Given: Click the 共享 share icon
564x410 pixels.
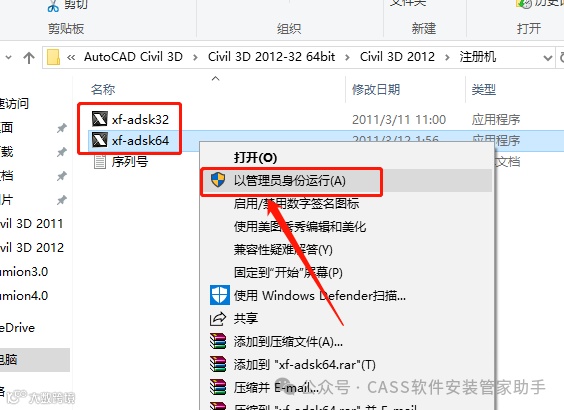Looking at the screenshot, I should 218,319.
